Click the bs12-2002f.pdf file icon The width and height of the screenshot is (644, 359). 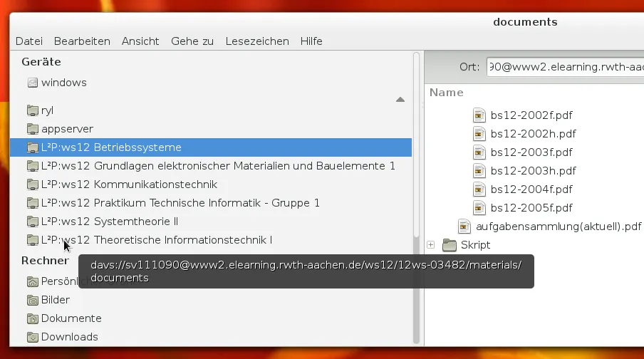(x=479, y=115)
